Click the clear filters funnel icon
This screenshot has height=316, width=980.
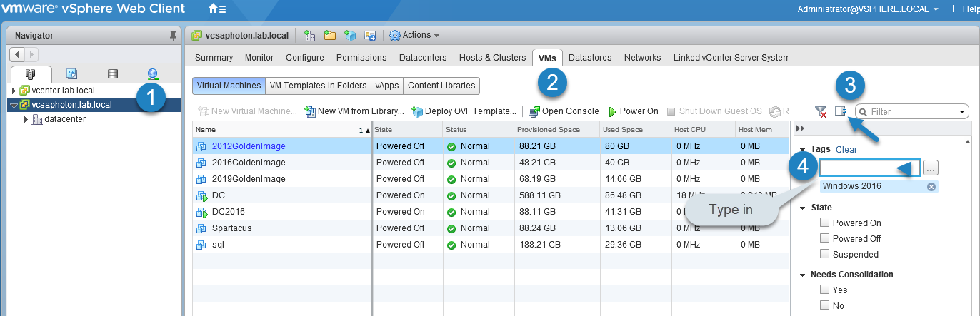point(821,111)
